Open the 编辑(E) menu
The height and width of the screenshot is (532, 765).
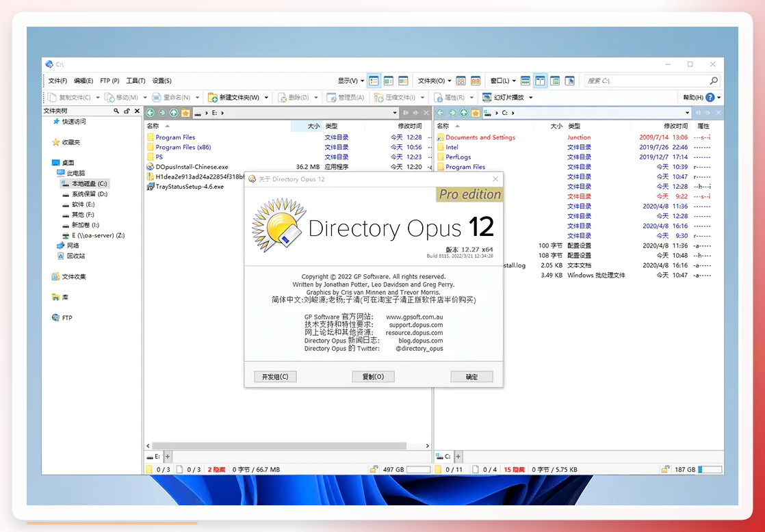(83, 81)
